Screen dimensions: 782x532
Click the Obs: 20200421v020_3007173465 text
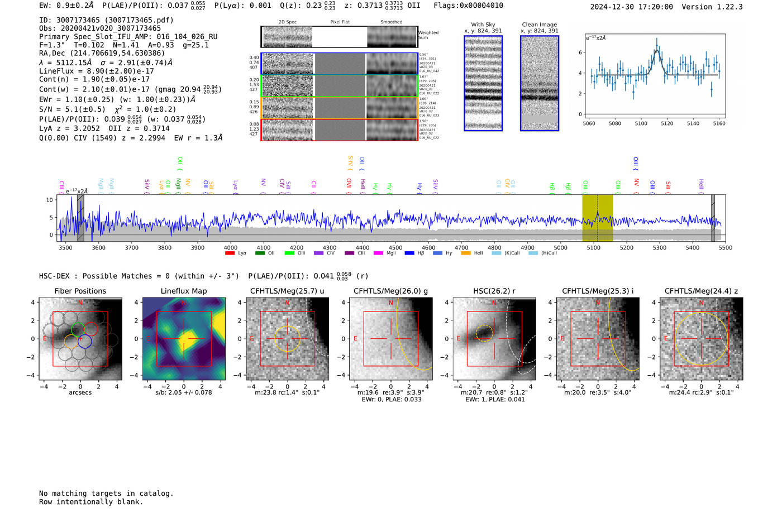pyautogui.click(x=100, y=28)
